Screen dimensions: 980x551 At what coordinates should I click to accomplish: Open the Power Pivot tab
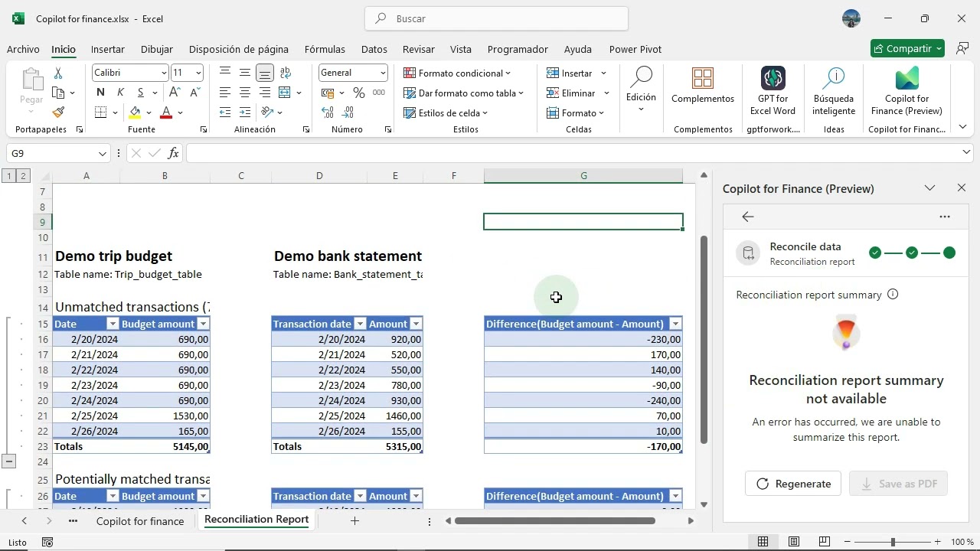point(635,49)
